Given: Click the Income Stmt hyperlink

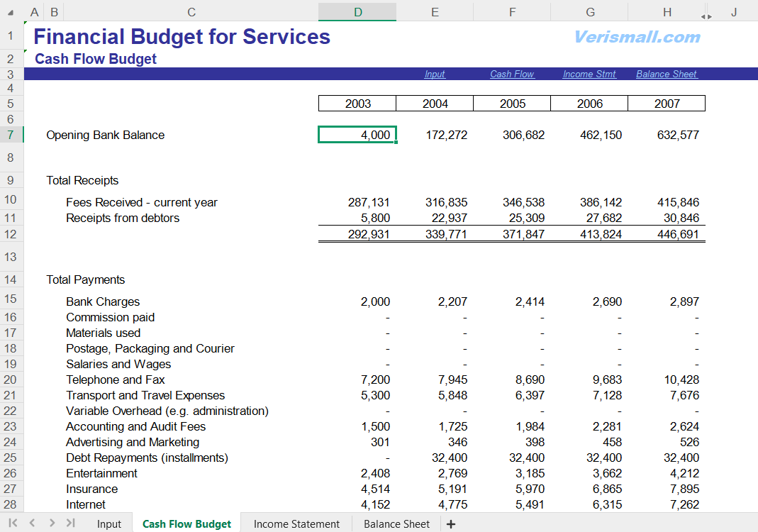Looking at the screenshot, I should click(589, 74).
